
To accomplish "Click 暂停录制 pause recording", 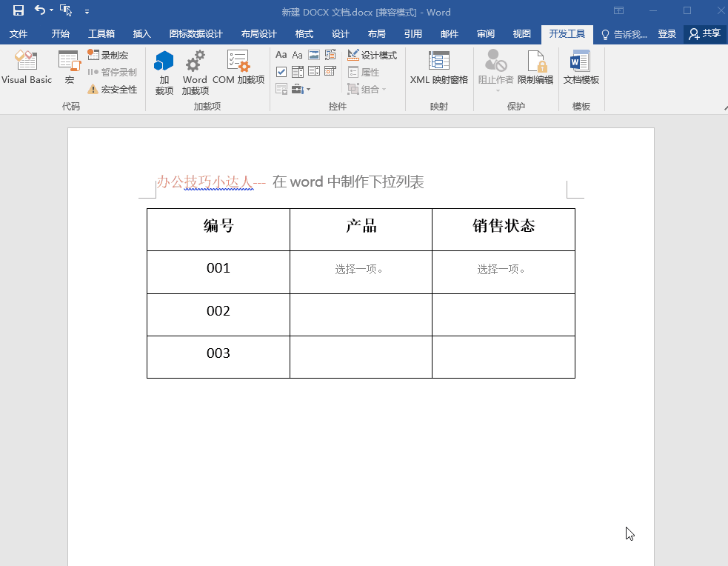I will click(x=113, y=73).
